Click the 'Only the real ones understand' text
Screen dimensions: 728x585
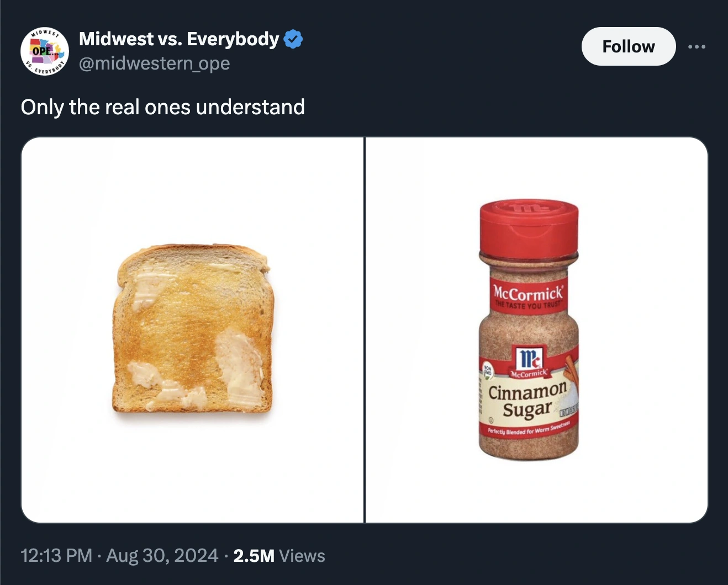tap(162, 107)
